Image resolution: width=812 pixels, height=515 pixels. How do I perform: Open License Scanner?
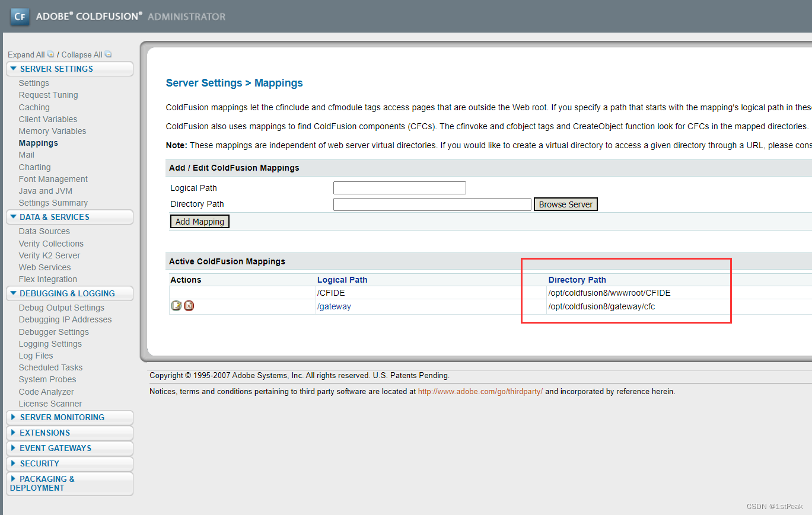click(x=50, y=404)
